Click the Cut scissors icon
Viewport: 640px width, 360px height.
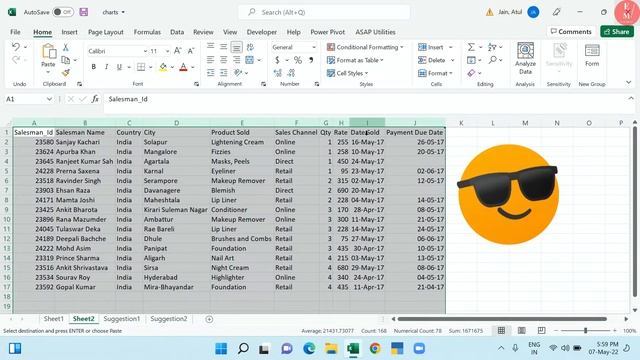[x=65, y=48]
